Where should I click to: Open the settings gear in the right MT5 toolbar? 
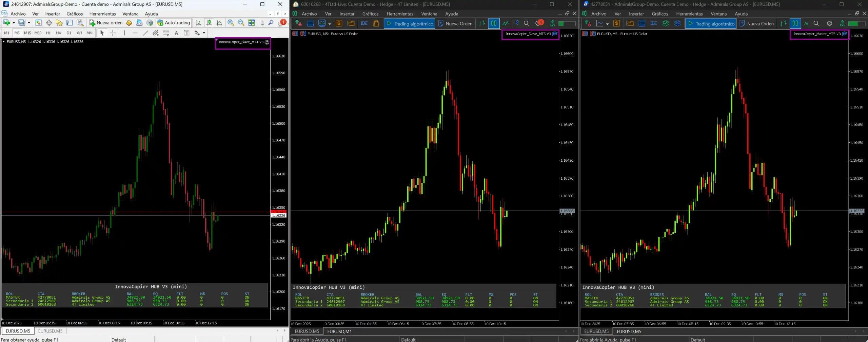coord(677,24)
